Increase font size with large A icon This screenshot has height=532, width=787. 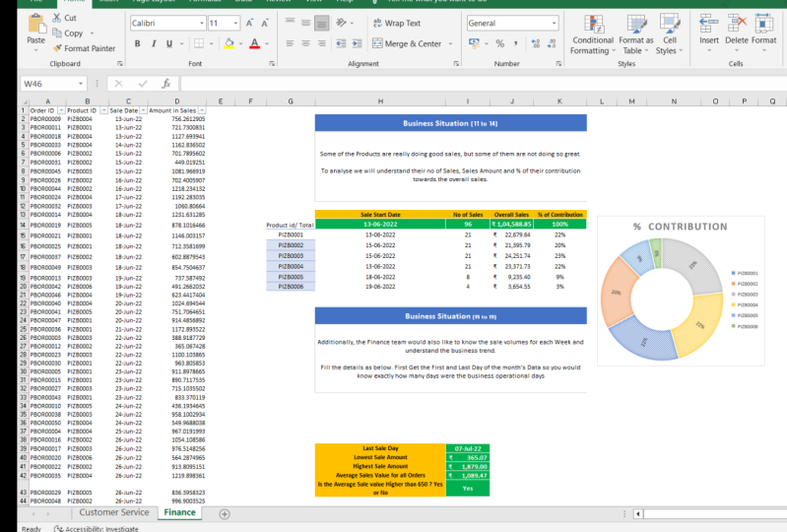(x=249, y=23)
